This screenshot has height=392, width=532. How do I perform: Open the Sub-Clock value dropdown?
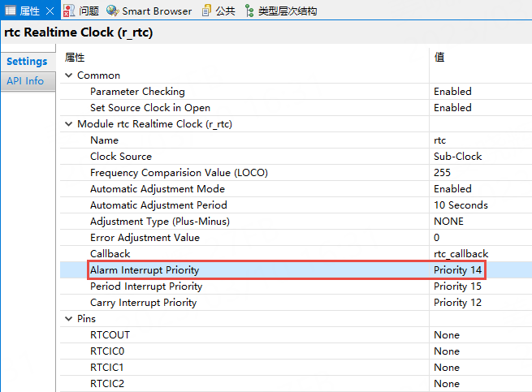pos(458,157)
